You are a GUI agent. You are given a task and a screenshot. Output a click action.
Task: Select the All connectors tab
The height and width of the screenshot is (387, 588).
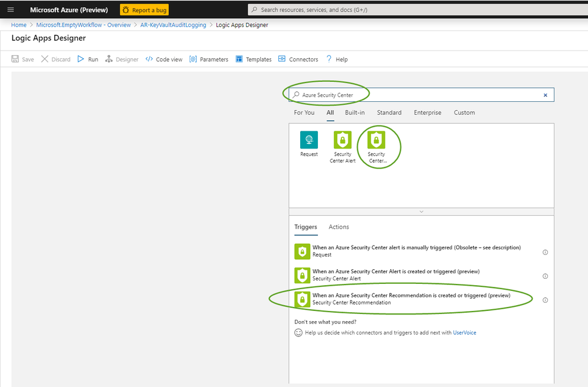(330, 113)
